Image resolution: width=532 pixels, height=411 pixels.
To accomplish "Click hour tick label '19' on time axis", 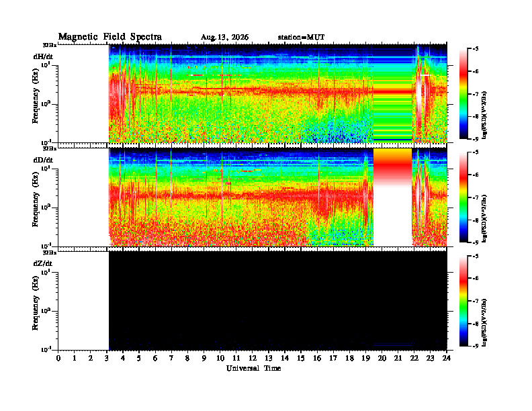I will click(365, 359).
